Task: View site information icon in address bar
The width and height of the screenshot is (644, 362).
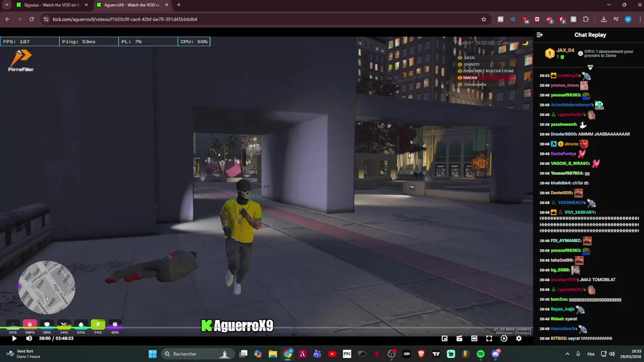Action: (46, 19)
